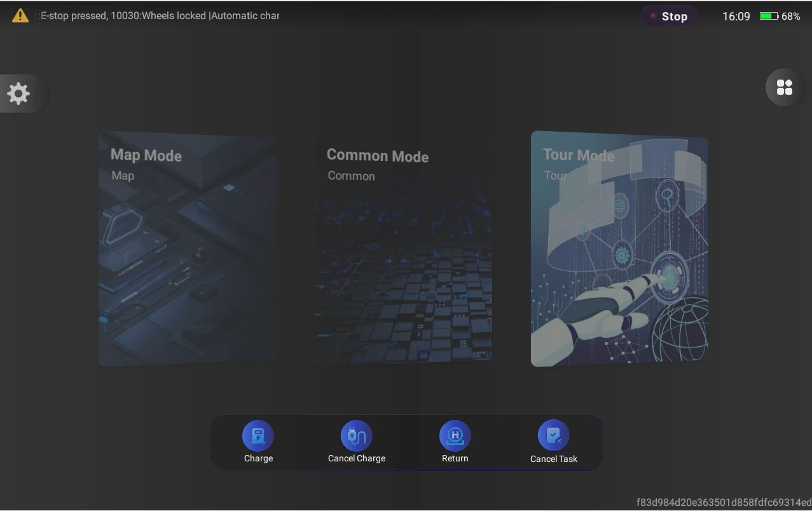Click the 'Return' text label
The image size is (812, 511).
[455, 458]
